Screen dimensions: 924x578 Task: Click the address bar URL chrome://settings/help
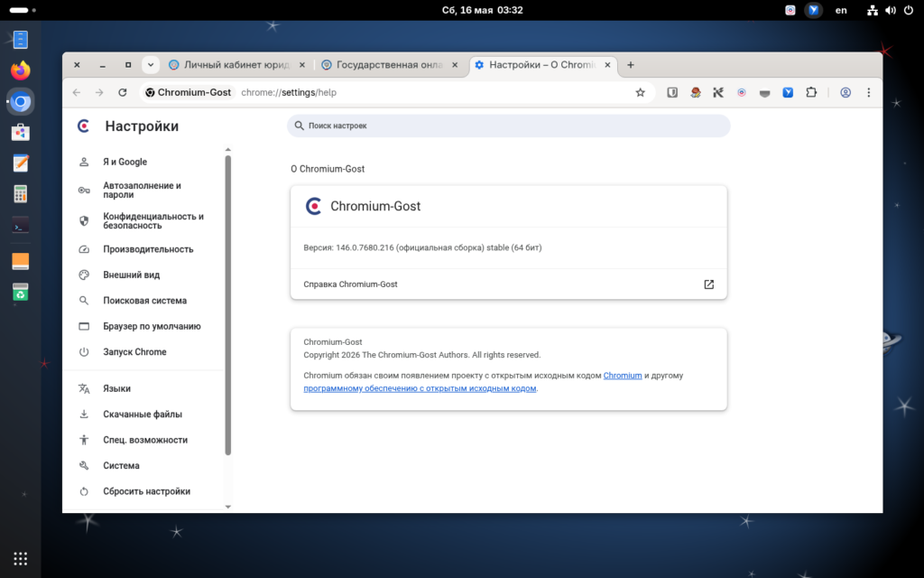(x=289, y=93)
